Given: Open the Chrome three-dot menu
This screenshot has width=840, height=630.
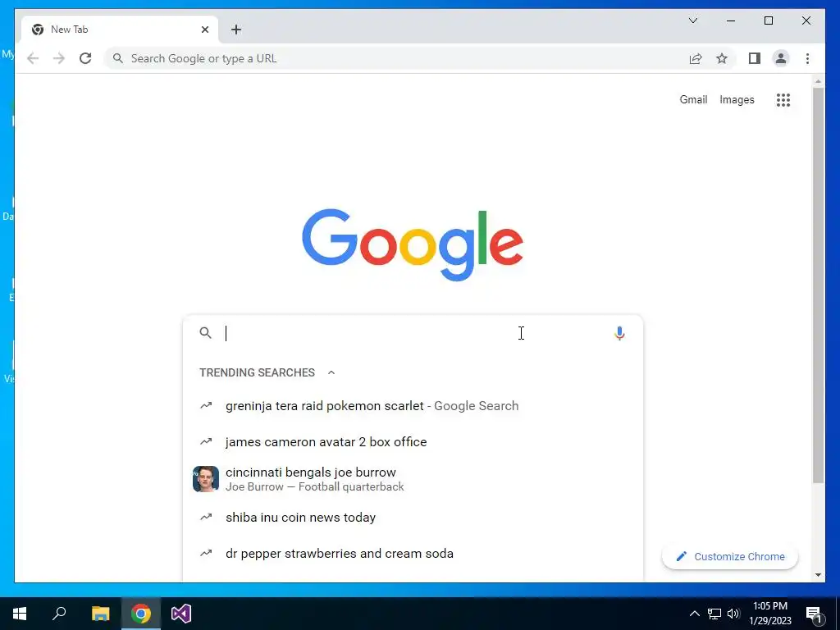Looking at the screenshot, I should point(807,58).
